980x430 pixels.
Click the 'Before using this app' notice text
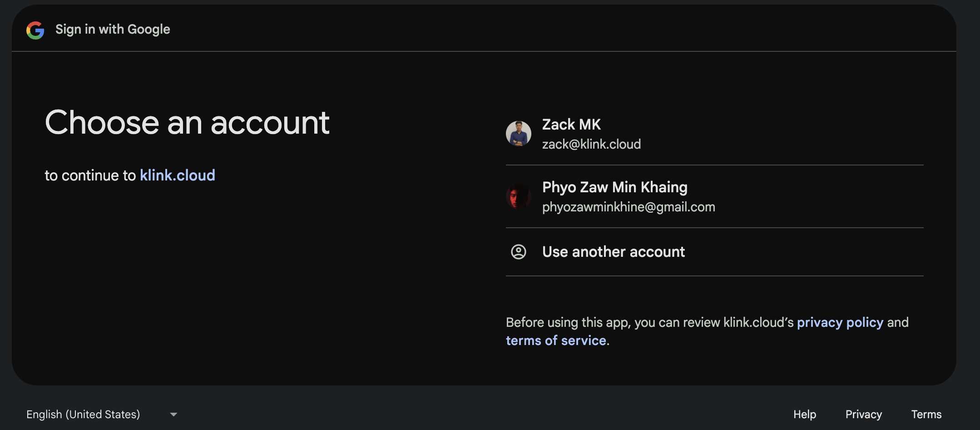(649, 323)
